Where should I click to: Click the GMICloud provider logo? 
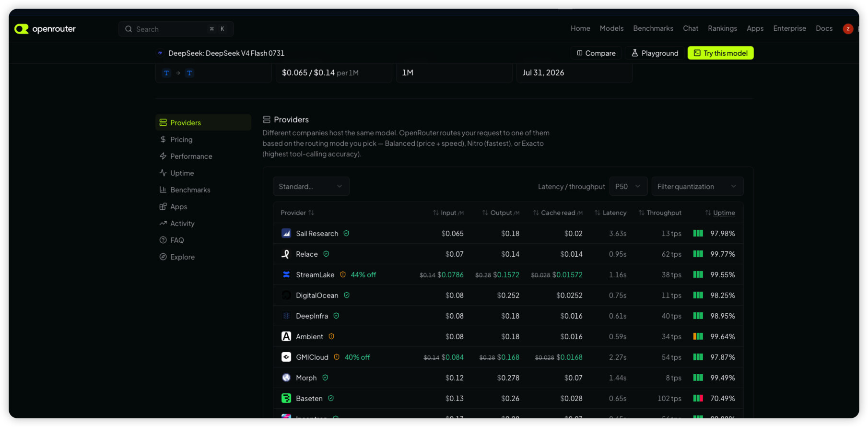(286, 357)
